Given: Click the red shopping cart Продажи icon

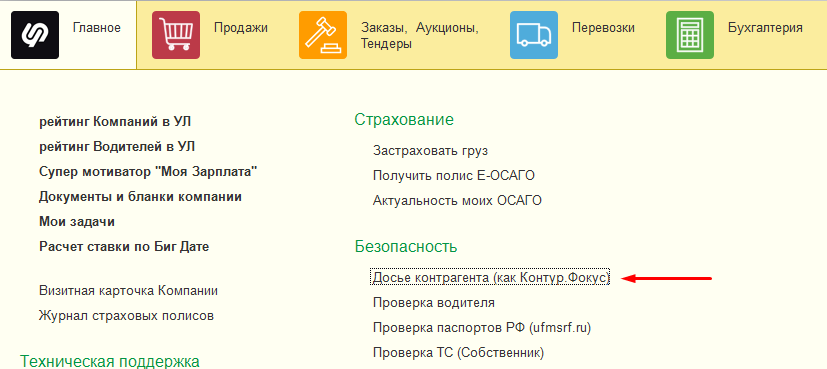Looking at the screenshot, I should tap(176, 35).
